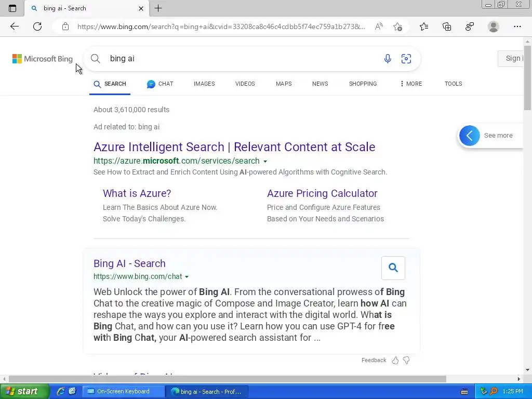Switch to the CHAT tab
Image resolution: width=532 pixels, height=399 pixels.
coord(160,84)
